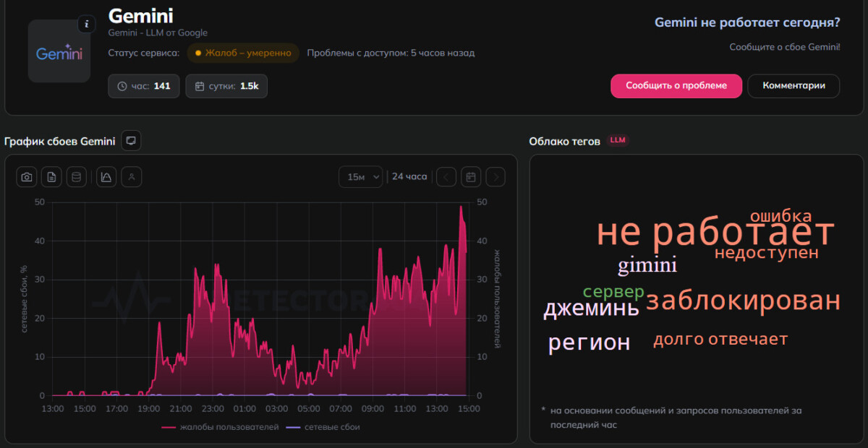Click the Gemini - LLM от Google subtitle
Viewport: 868px width, 448px height.
tap(158, 33)
